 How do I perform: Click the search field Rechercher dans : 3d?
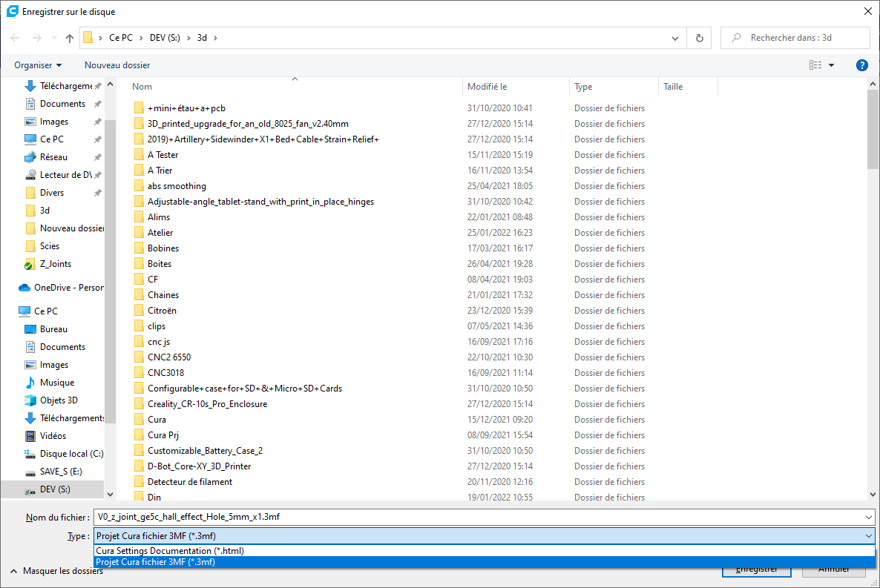pos(795,38)
